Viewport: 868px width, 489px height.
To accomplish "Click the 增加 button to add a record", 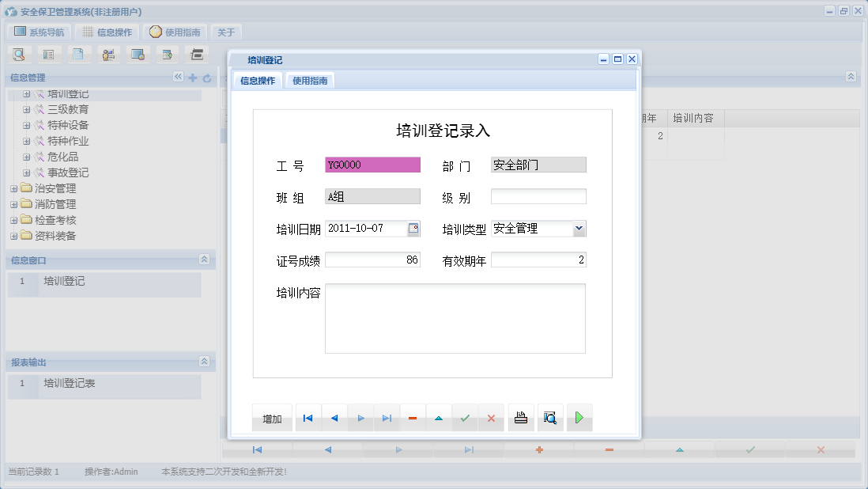I will point(272,418).
